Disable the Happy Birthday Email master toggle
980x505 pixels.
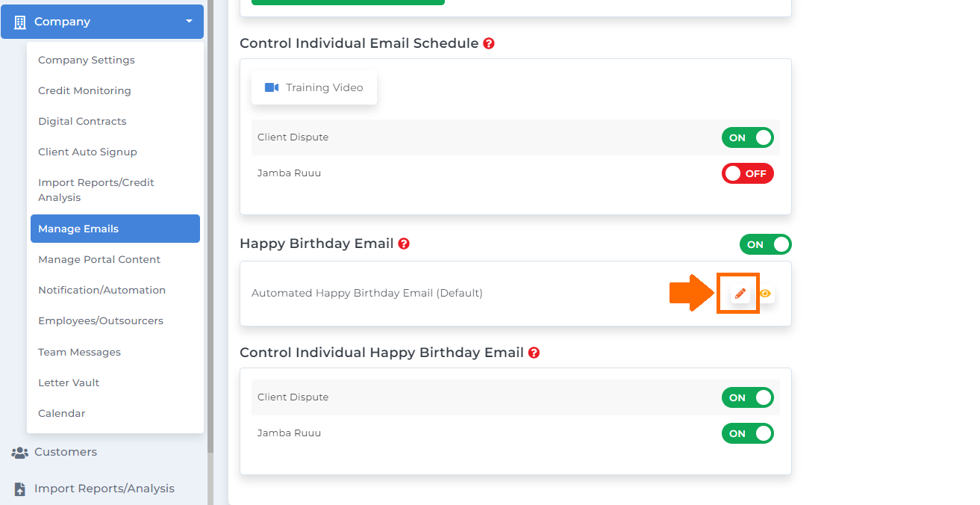tap(766, 244)
